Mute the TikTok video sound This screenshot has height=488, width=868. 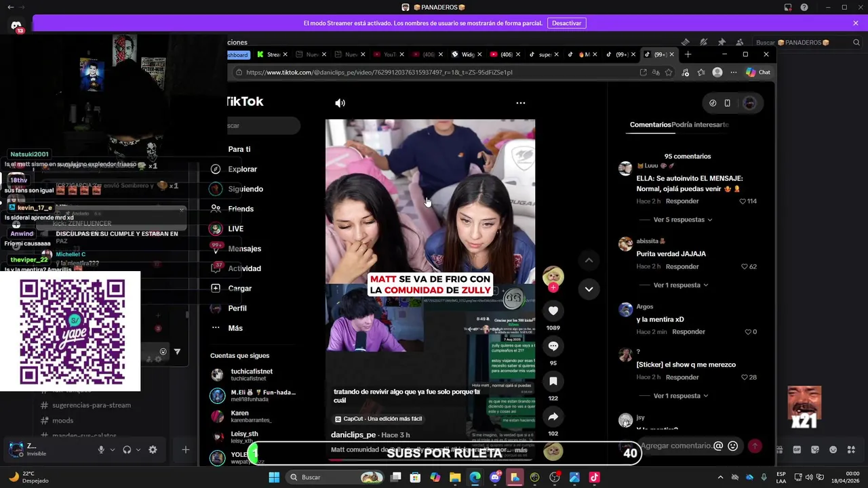tap(340, 103)
